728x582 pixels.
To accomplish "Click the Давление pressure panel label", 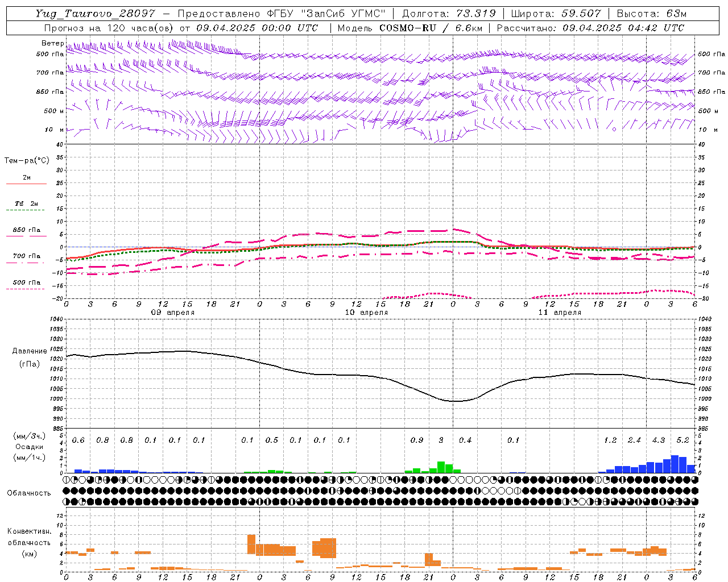I will tap(30, 351).
